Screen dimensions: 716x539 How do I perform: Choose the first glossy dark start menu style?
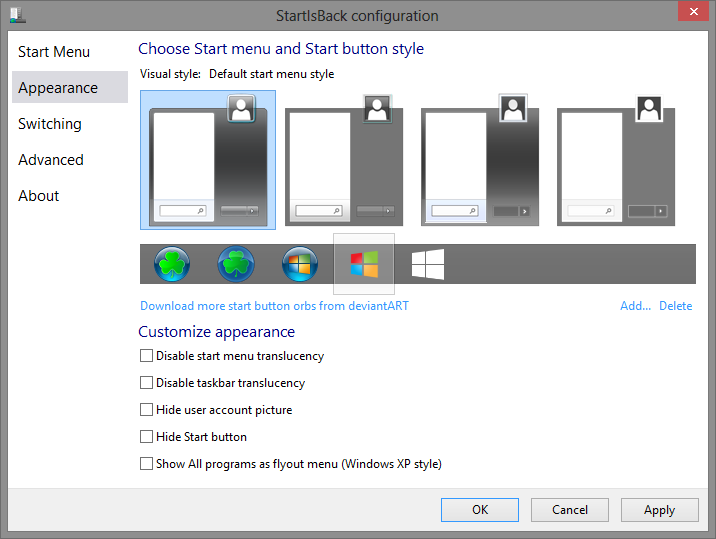208,160
